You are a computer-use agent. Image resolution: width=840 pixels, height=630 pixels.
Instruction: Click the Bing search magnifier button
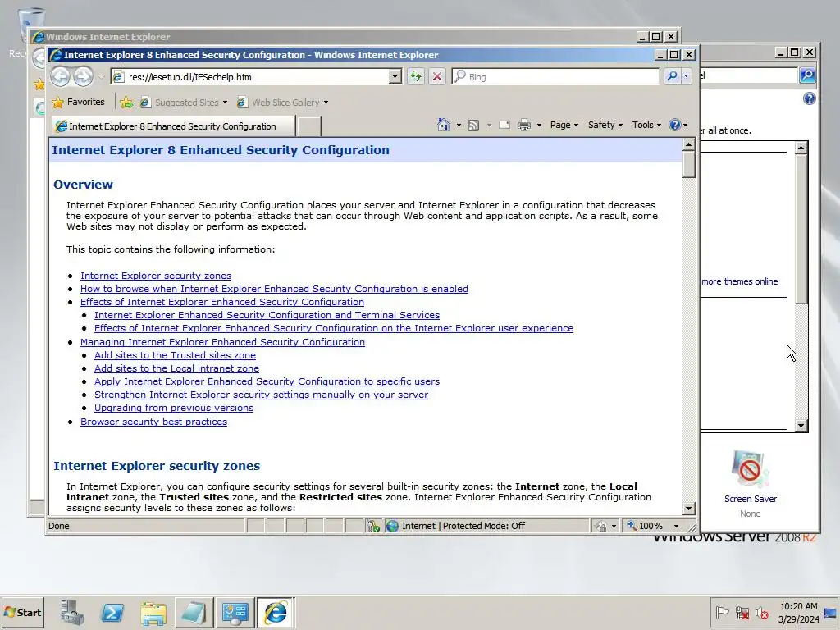(x=672, y=76)
